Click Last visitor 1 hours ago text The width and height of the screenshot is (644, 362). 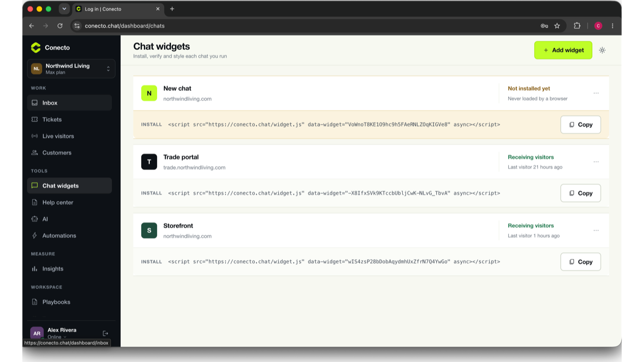point(534,236)
